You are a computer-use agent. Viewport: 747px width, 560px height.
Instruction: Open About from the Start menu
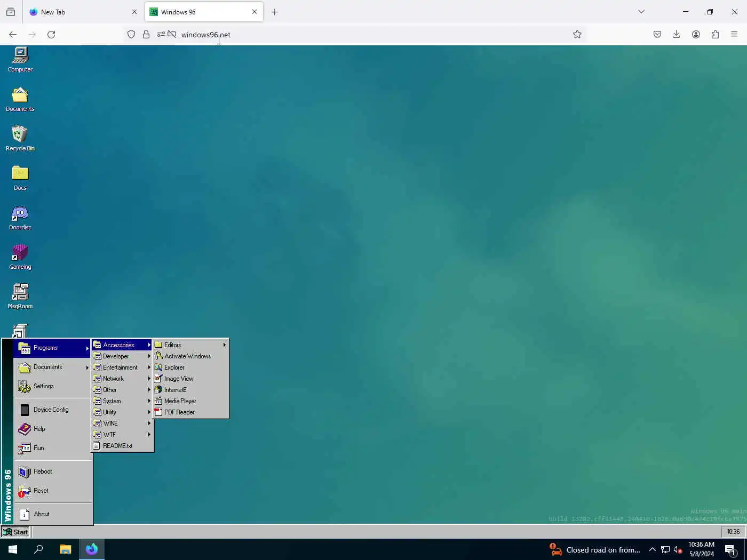click(x=52, y=514)
